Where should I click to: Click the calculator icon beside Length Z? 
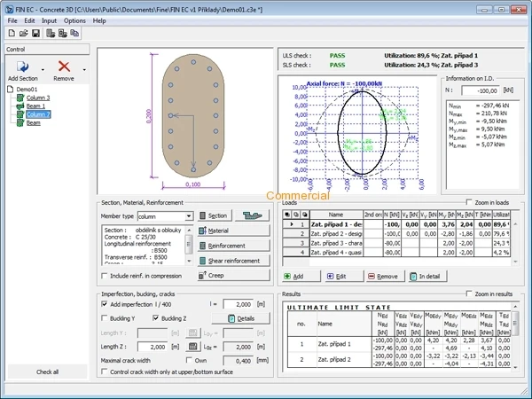[x=192, y=347]
